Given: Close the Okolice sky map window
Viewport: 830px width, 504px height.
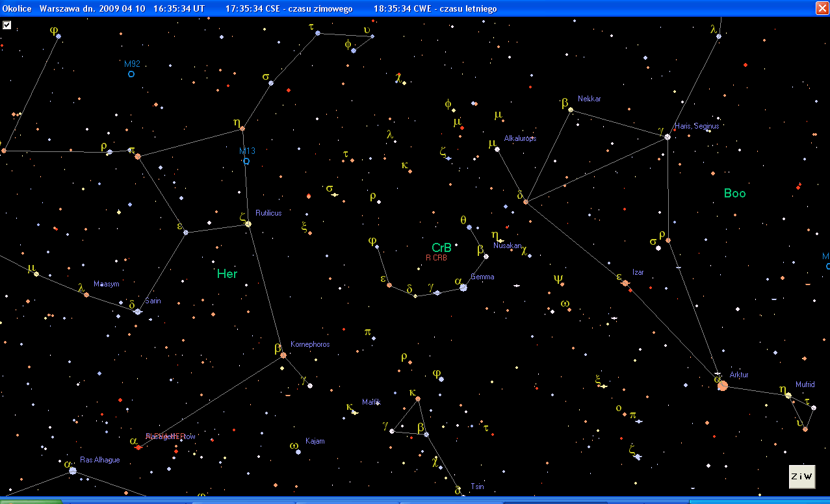Looking at the screenshot, I should coord(822,8).
